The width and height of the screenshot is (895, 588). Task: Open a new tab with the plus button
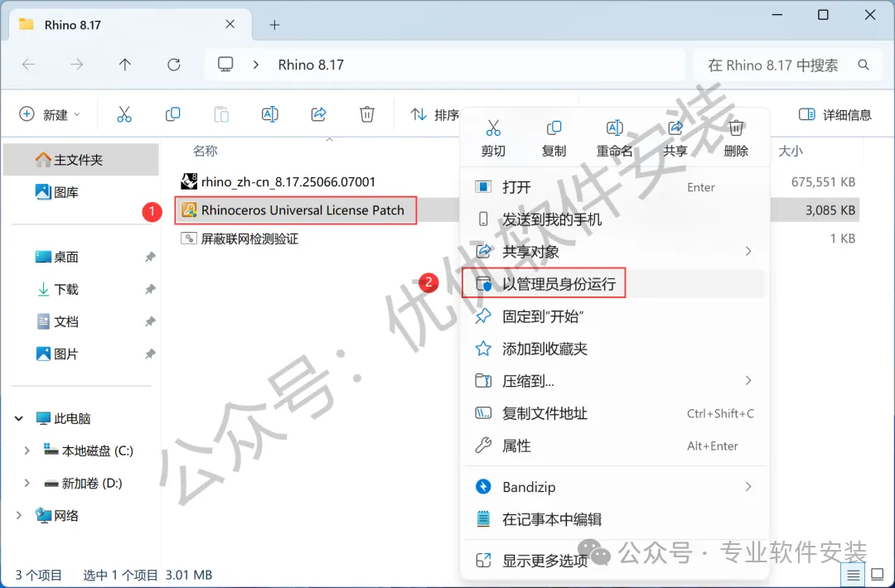click(x=274, y=25)
